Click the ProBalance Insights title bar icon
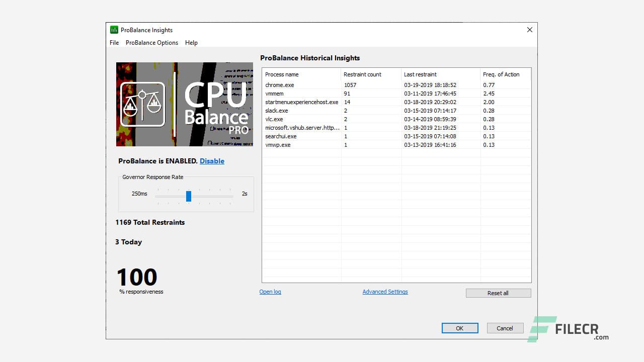Image resolution: width=644 pixels, height=362 pixels. pyautogui.click(x=114, y=30)
